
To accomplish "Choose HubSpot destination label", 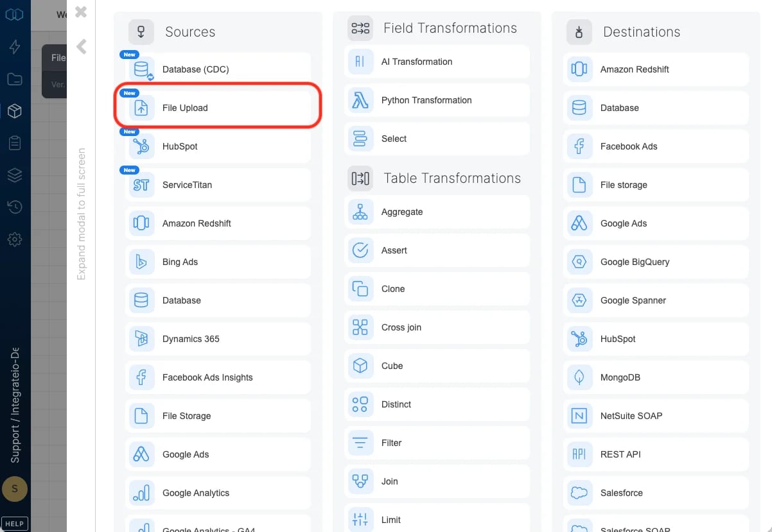I will point(618,339).
